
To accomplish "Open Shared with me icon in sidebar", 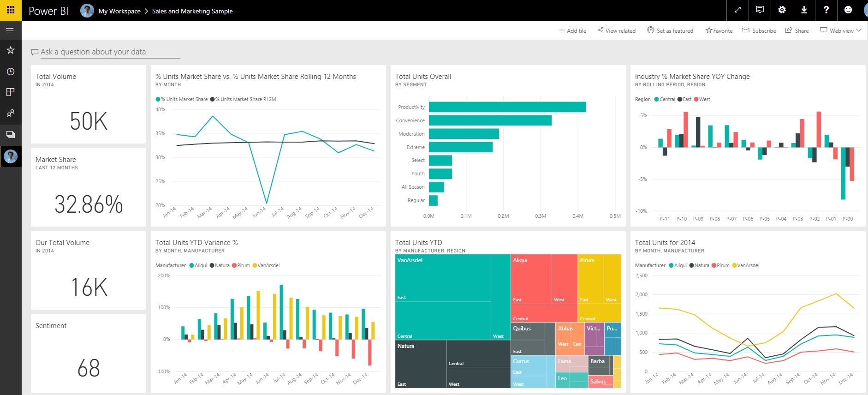I will [10, 113].
